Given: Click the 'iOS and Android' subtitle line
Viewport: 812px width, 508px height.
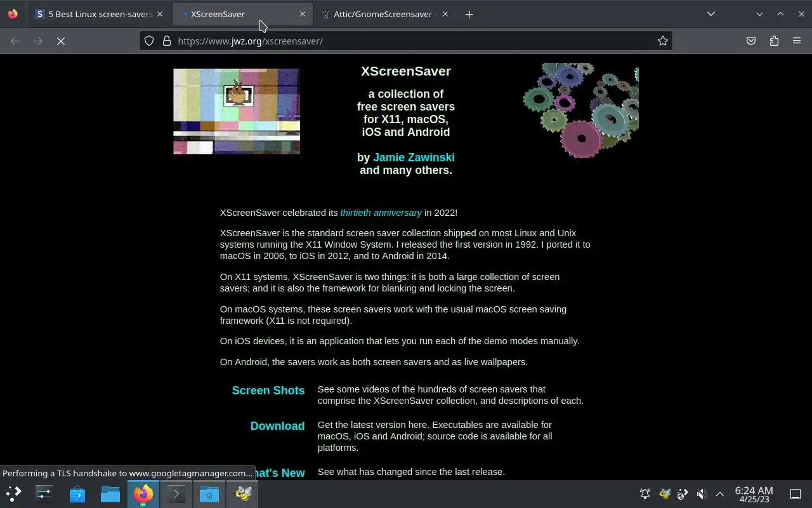Looking at the screenshot, I should pos(406,132).
